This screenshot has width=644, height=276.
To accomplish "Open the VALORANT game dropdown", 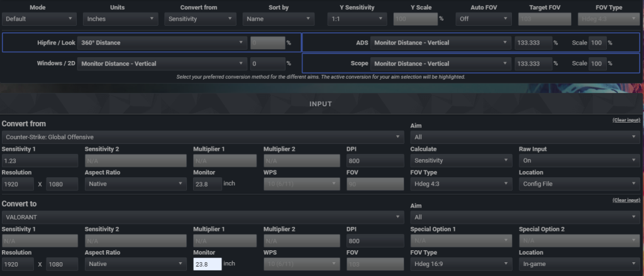I will pyautogui.click(x=203, y=218).
